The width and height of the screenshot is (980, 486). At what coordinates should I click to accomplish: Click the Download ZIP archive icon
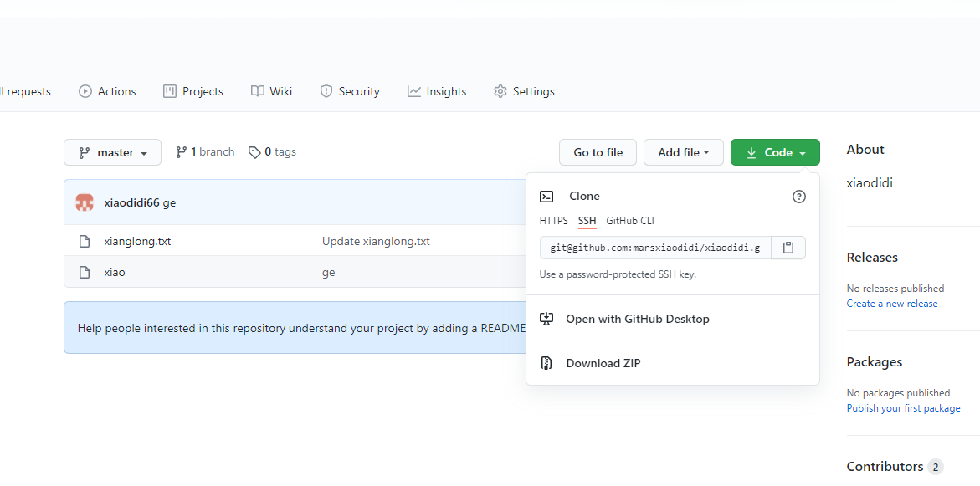pyautogui.click(x=546, y=363)
